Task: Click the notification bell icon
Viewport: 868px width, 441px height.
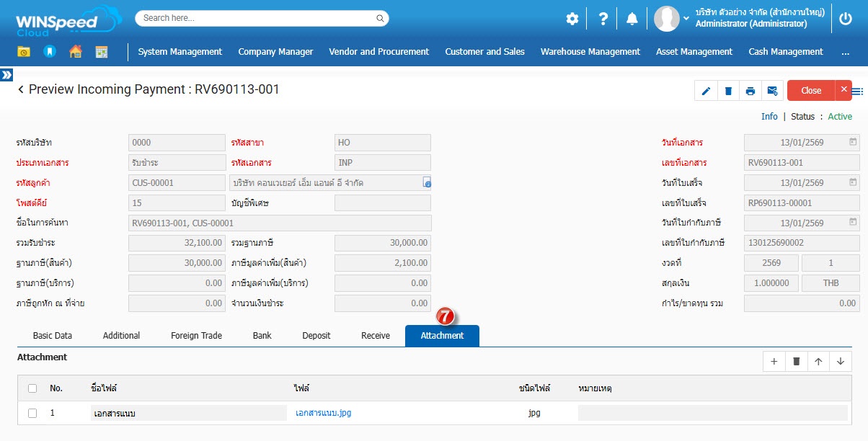Action: 632,19
